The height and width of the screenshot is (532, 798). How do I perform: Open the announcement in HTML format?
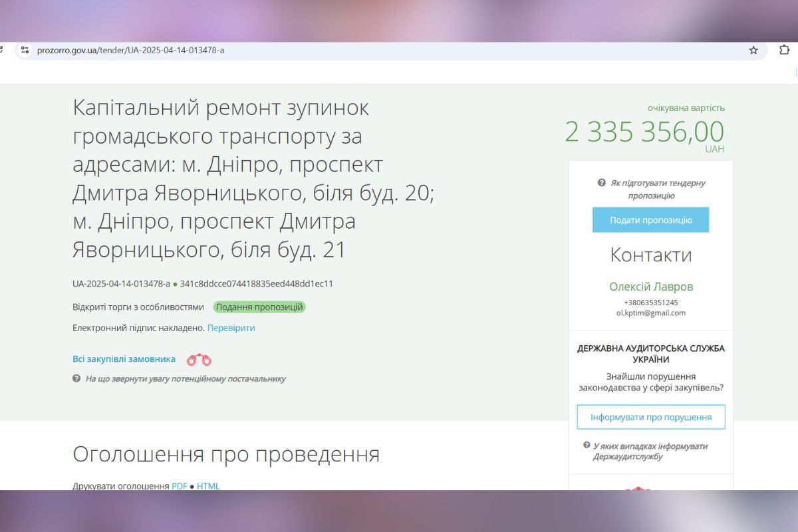point(208,486)
